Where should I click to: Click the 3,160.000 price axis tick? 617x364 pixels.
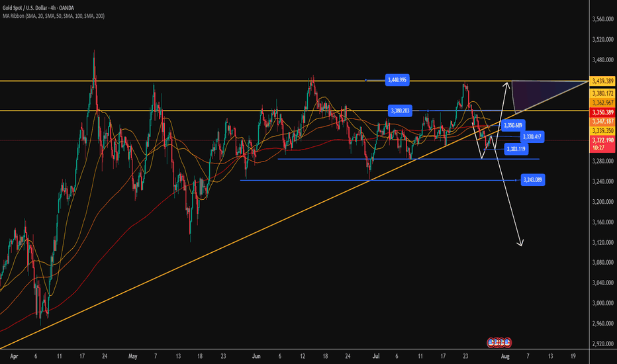pos(602,222)
